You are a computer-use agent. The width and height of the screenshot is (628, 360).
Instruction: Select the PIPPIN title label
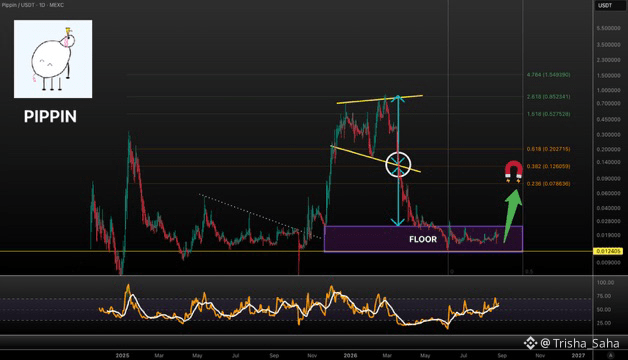(x=50, y=117)
